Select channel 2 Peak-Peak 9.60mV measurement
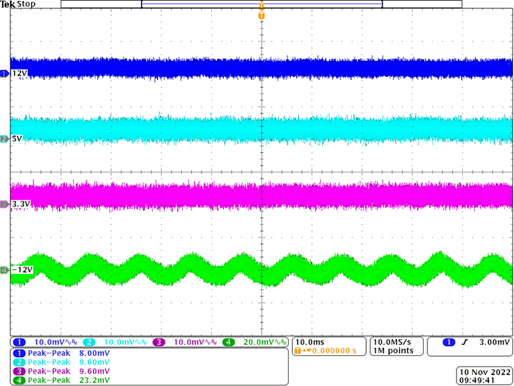The image size is (514, 386). (61, 362)
